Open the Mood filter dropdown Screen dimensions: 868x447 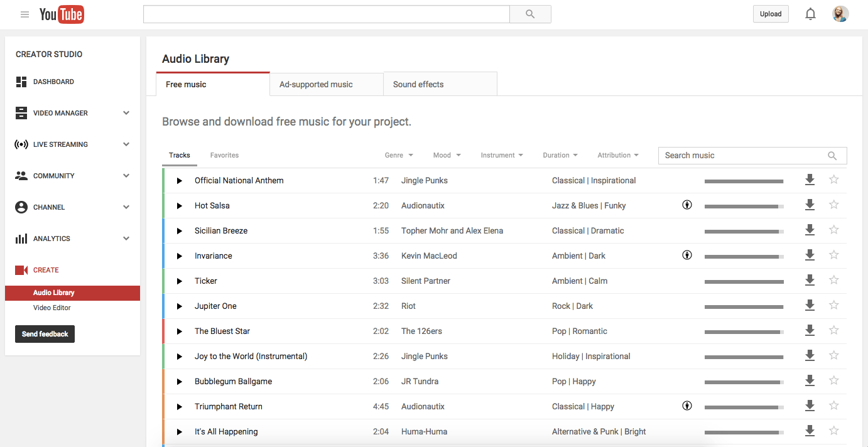coord(447,155)
